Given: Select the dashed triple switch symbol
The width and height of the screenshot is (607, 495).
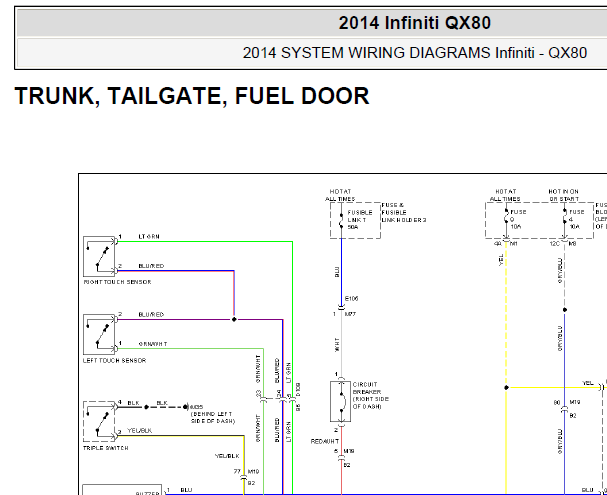Looking at the screenshot, I should [x=100, y=421].
